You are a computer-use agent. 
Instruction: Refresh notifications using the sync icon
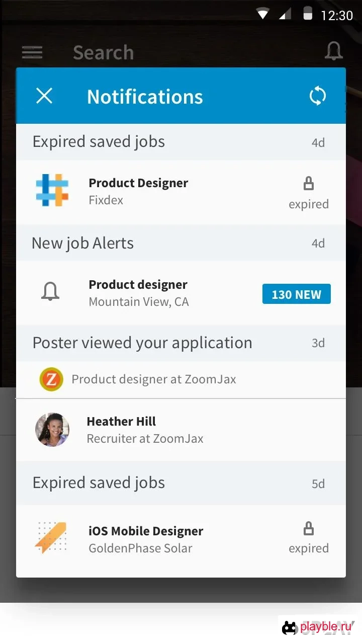click(317, 96)
